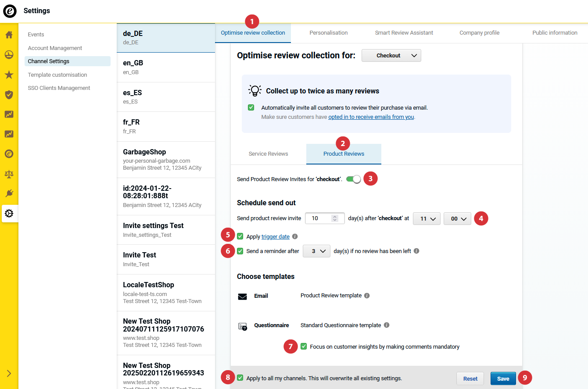Uncheck the Apply trigger date checkbox
The image size is (588, 389).
tap(240, 237)
